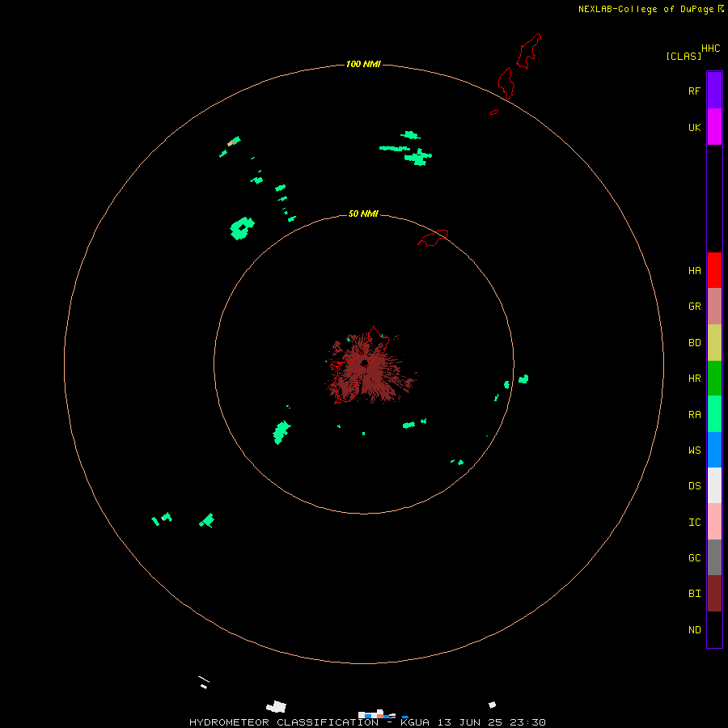The image size is (728, 728).
Task: Click the 'UK' legend label
Action: (694, 127)
